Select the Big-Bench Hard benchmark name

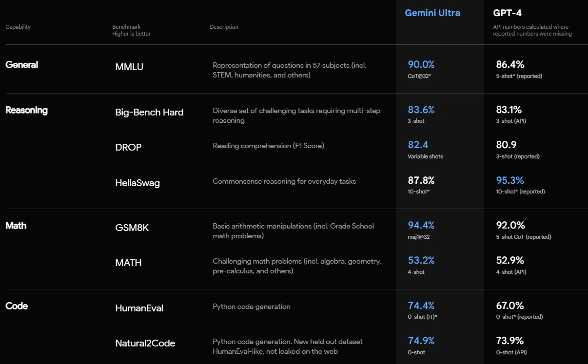click(149, 113)
